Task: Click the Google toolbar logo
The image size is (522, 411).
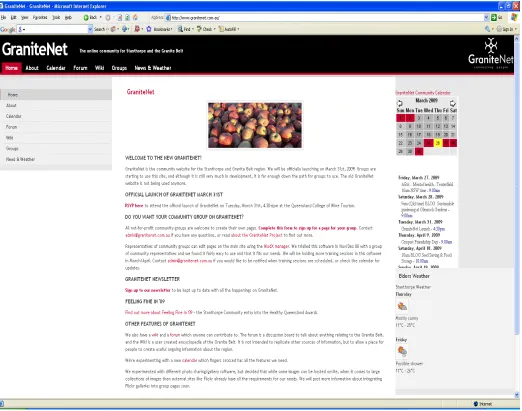Action: [x=8, y=29]
